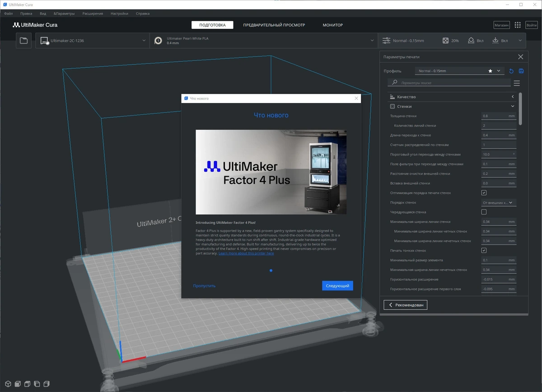Click the Длина перехода к стенке field
542x392 pixels.
click(499, 135)
